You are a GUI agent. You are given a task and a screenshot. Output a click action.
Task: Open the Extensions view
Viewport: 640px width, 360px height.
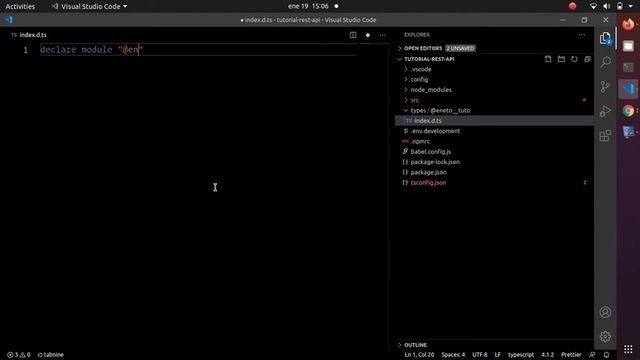pyautogui.click(x=605, y=136)
